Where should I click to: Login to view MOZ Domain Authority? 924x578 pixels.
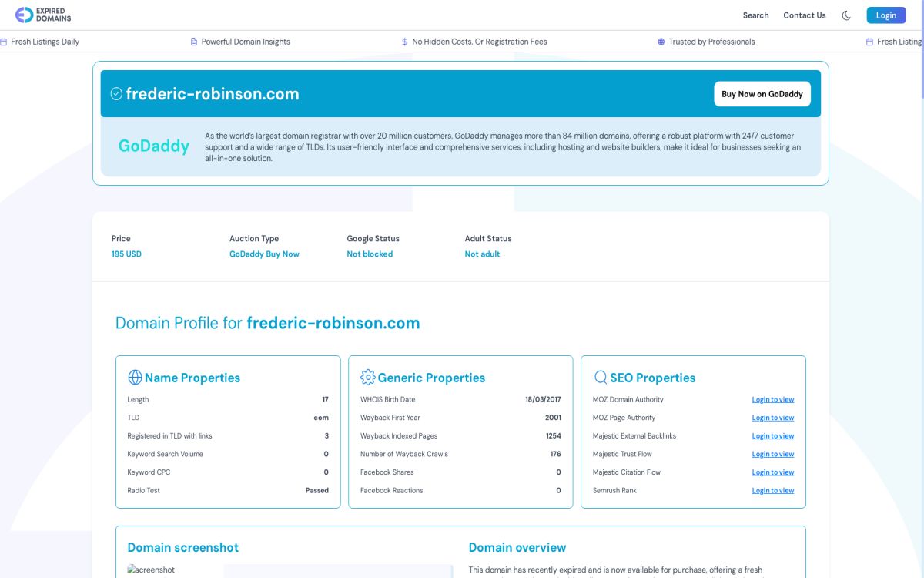click(772, 400)
